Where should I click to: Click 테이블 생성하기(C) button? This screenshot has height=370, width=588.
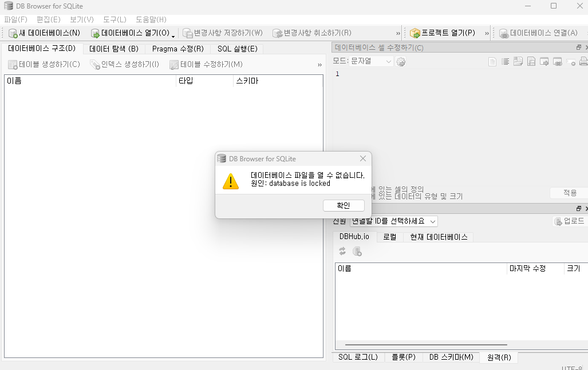click(x=44, y=65)
